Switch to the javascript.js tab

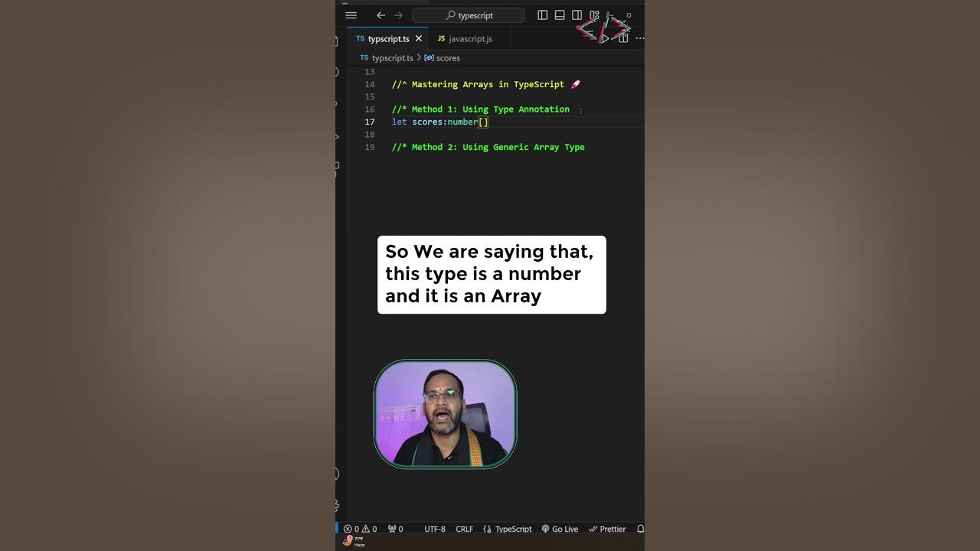tap(465, 38)
